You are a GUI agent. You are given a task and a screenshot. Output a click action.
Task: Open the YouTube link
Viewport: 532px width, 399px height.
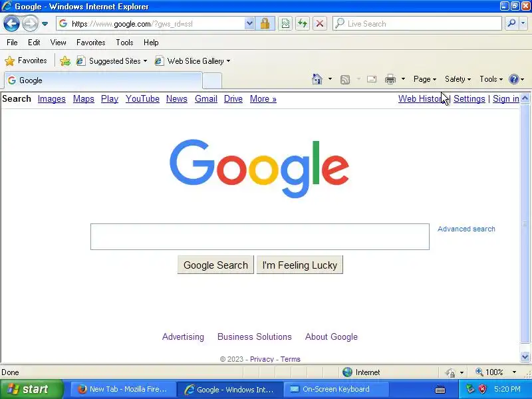coord(142,98)
